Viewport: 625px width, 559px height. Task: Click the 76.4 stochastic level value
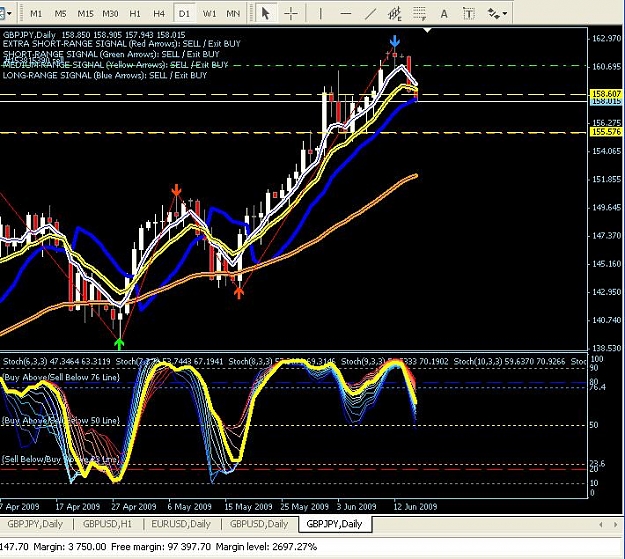tap(597, 387)
